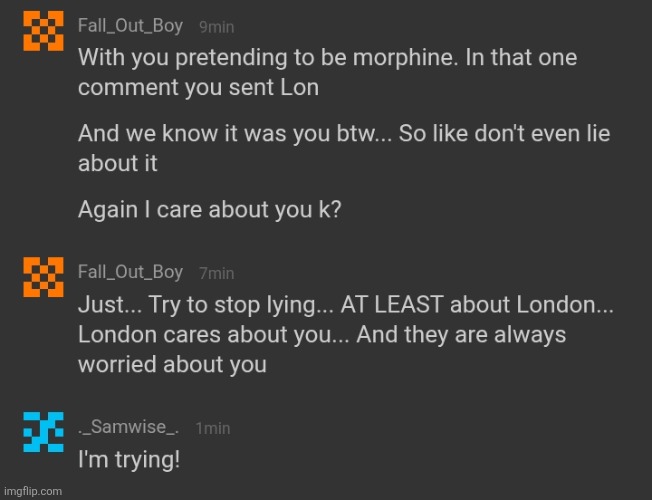This screenshot has height=500, width=652.
Task: Click the orange avatar beside the 9min comment
Action: tap(39, 34)
